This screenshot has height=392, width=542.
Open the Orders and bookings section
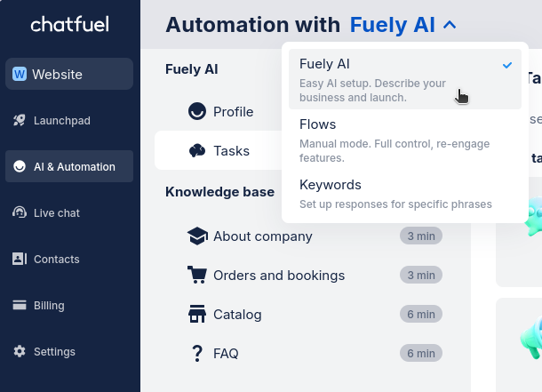pyautogui.click(x=279, y=276)
